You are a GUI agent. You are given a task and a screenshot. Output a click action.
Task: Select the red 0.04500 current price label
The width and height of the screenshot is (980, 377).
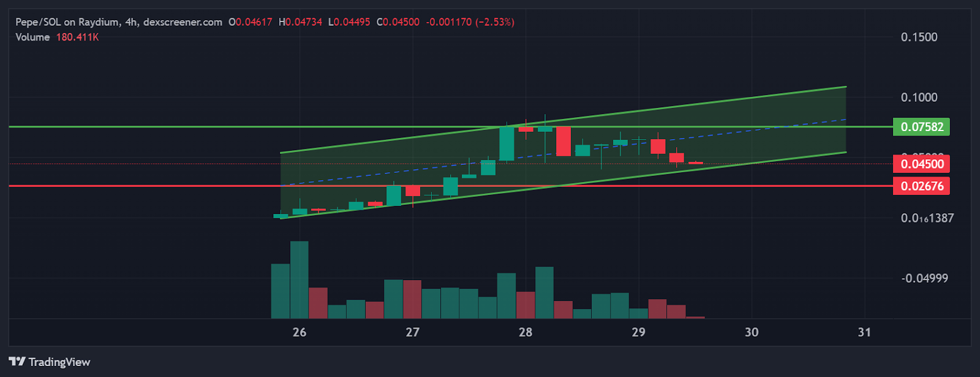921,164
